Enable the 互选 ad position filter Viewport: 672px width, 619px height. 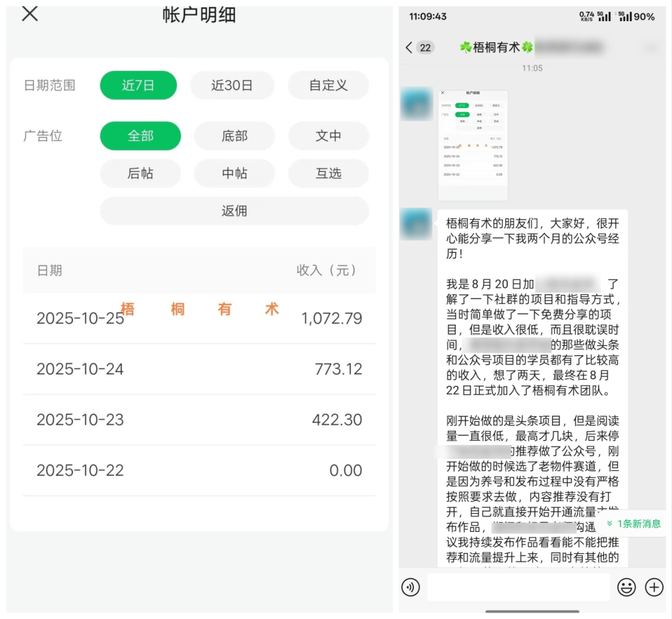tap(329, 174)
